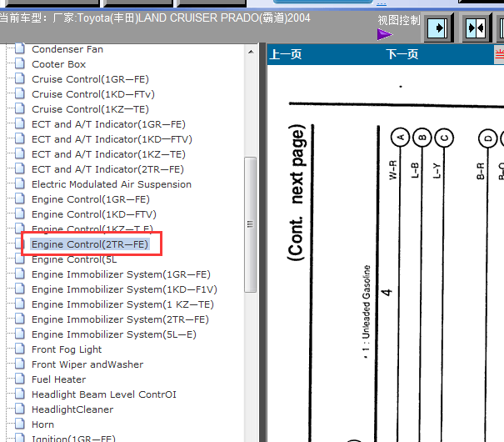Click document icon beside Engine Control(1GR—FE)
The image size is (504, 442).
(x=20, y=198)
